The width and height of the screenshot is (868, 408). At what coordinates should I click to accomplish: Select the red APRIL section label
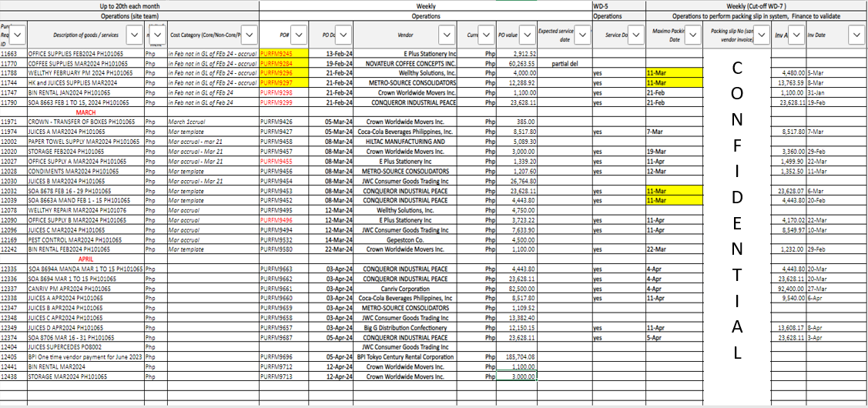86,259
